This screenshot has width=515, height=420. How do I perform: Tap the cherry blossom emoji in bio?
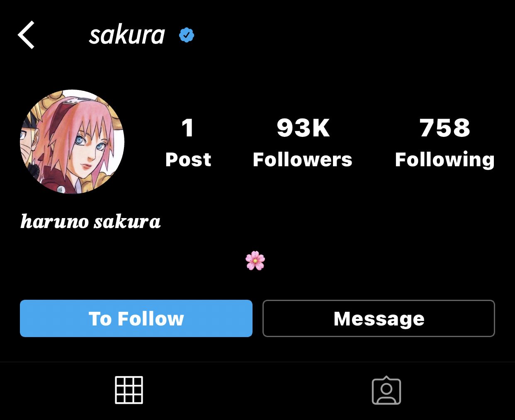click(x=255, y=261)
